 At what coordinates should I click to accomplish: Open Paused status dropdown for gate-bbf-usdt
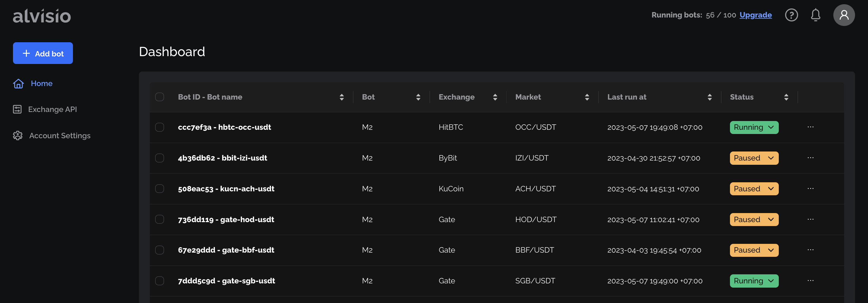(754, 250)
